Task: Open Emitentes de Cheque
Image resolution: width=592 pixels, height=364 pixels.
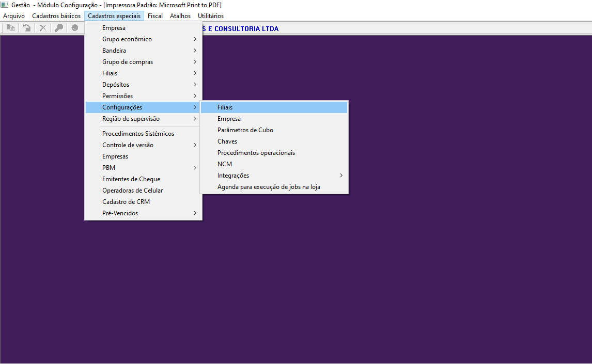Action: click(x=144, y=179)
